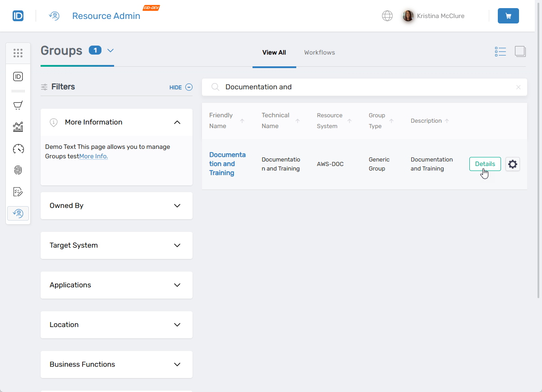Switch to the Workflows tab

pos(319,52)
